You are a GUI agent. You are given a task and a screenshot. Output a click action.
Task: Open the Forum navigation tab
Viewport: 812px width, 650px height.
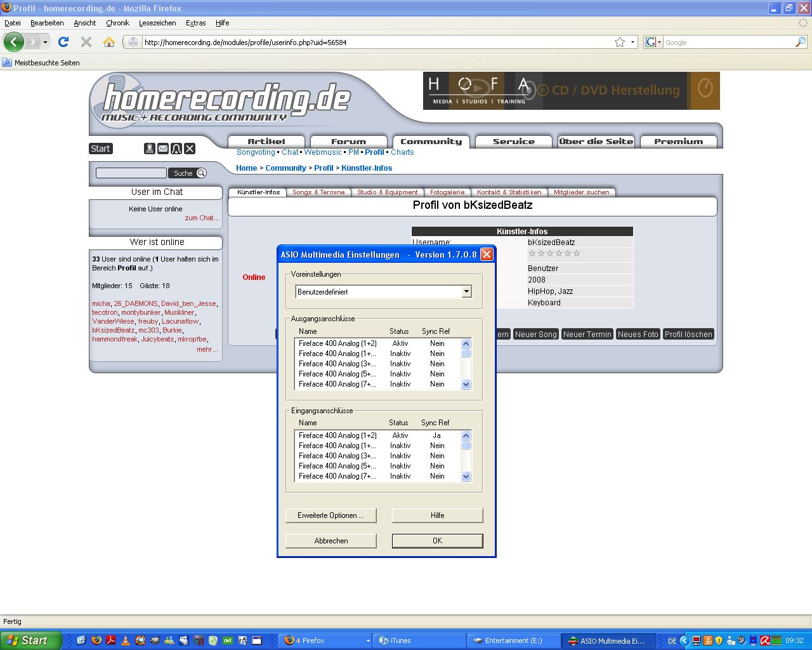point(349,142)
